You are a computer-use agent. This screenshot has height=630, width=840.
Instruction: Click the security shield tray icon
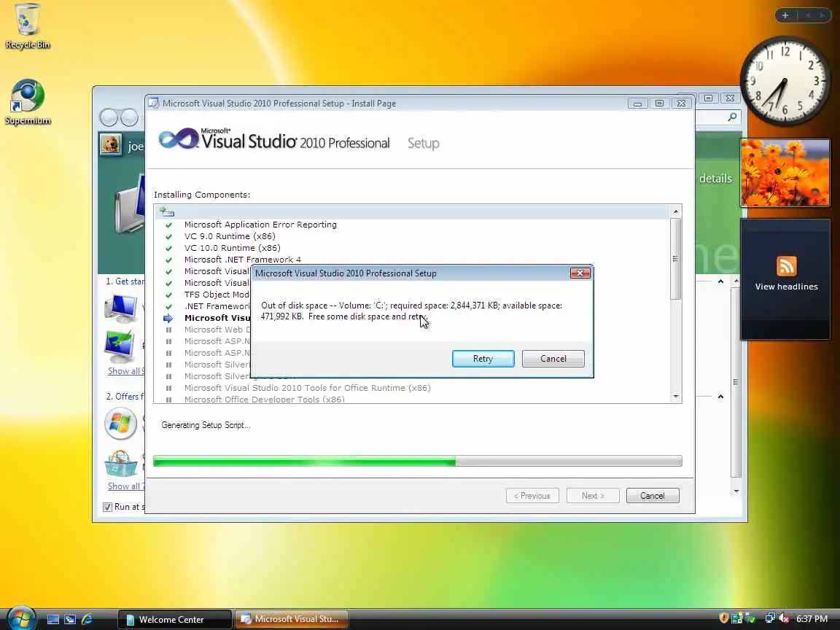tap(723, 618)
